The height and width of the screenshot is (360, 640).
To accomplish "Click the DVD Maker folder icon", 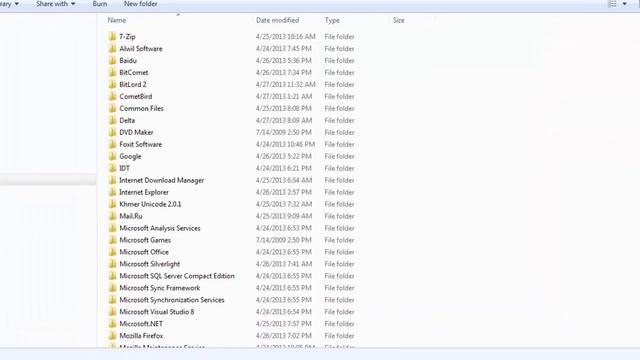I will (x=112, y=132).
